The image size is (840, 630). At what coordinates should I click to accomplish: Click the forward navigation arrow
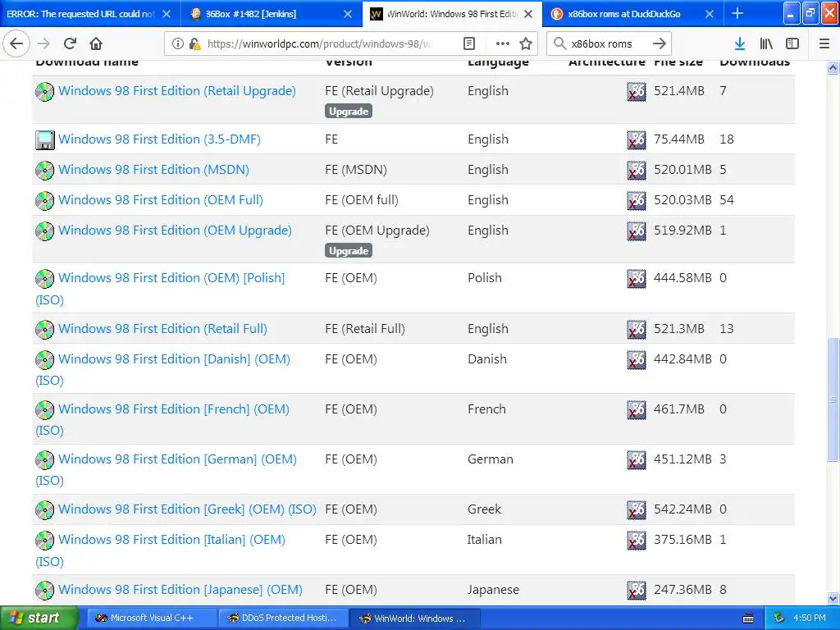tap(43, 43)
